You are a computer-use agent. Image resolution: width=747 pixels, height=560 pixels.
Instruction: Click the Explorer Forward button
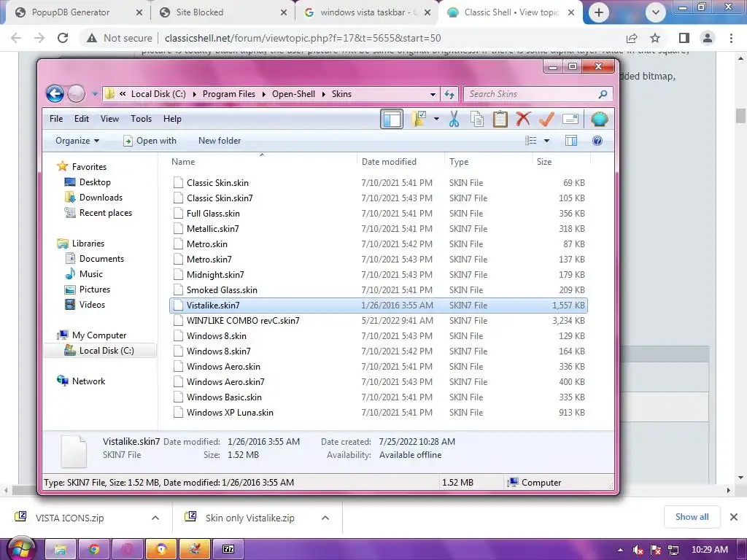76,94
